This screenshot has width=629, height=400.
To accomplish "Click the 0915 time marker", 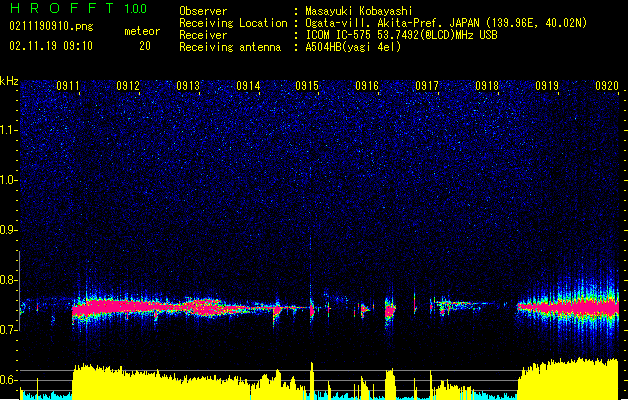I will (x=307, y=86).
